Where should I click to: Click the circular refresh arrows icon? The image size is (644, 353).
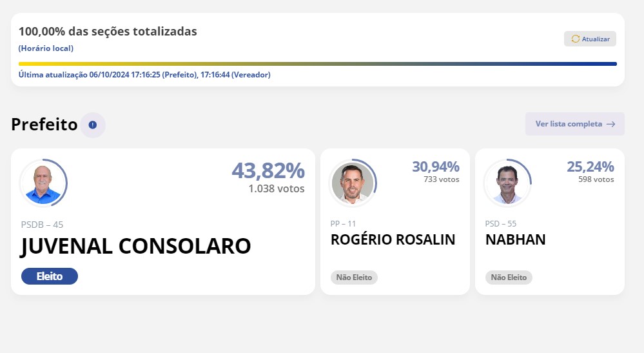click(x=576, y=39)
